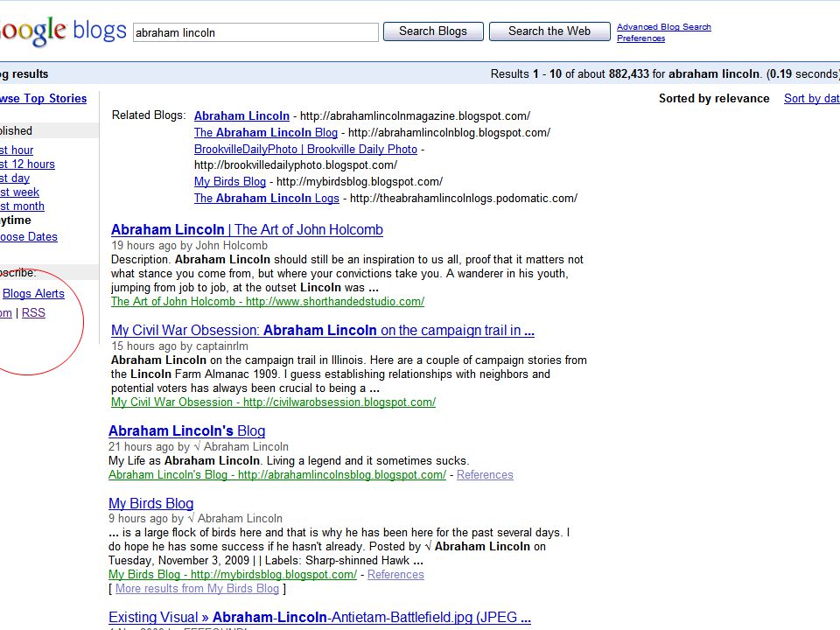Open the Top Stories link
The height and width of the screenshot is (630, 840).
pos(44,99)
